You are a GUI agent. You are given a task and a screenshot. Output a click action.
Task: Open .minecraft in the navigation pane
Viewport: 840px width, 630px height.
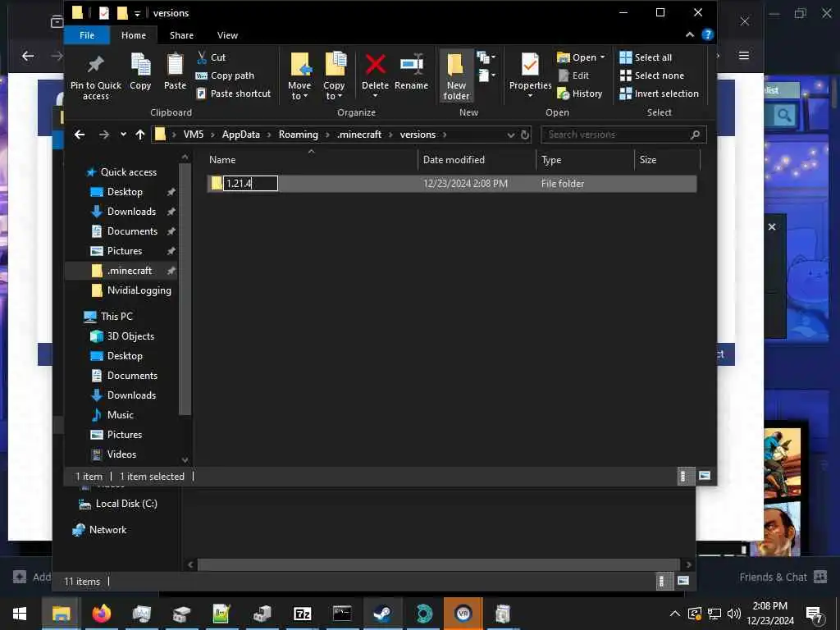pos(121,271)
